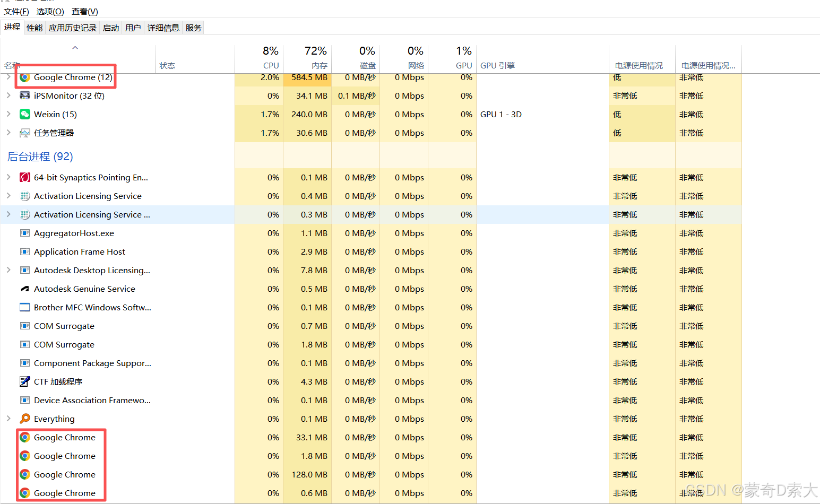Click the Brother MFC Windows Software icon

click(x=25, y=307)
